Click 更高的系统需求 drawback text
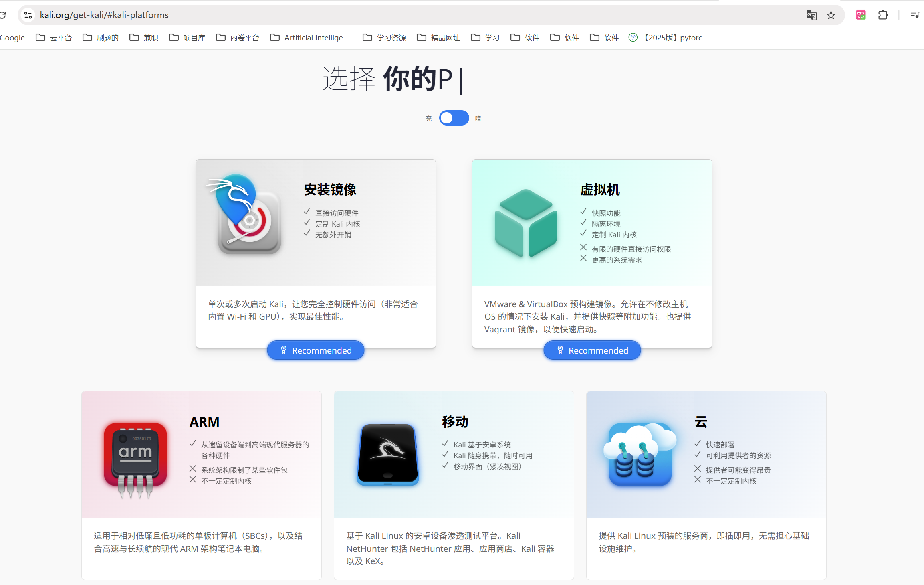924x585 pixels. tap(617, 260)
